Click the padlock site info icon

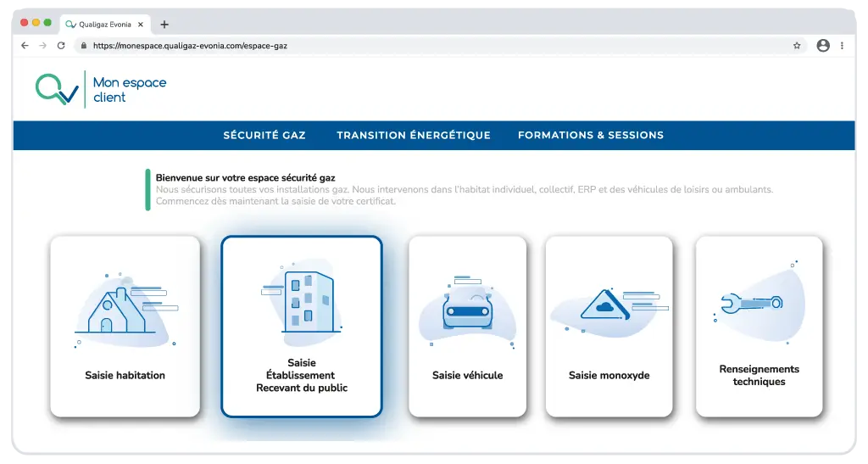[84, 46]
